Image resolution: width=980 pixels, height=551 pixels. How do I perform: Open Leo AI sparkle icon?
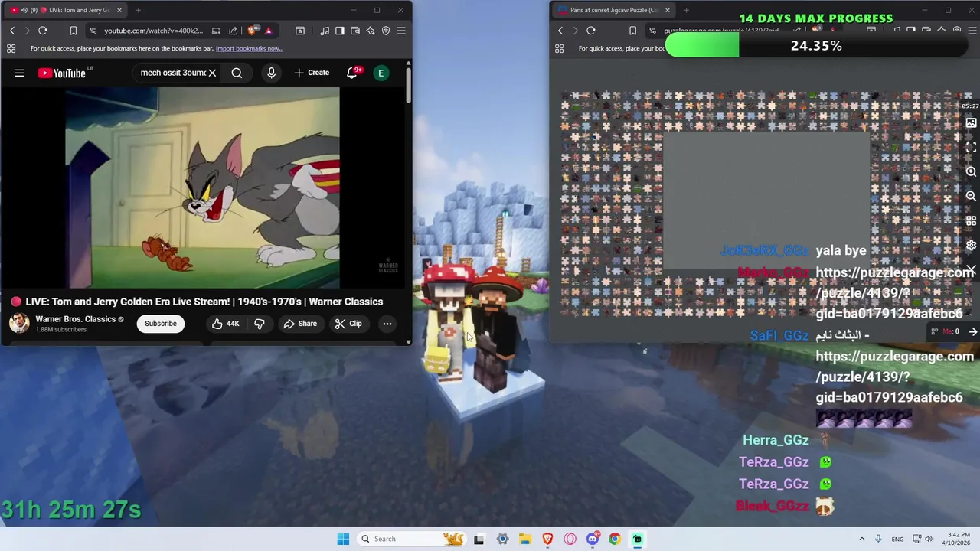(x=371, y=31)
